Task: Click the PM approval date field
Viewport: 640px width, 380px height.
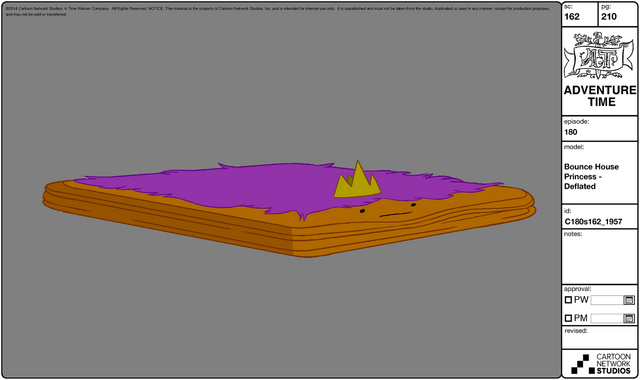Action: tap(607, 318)
